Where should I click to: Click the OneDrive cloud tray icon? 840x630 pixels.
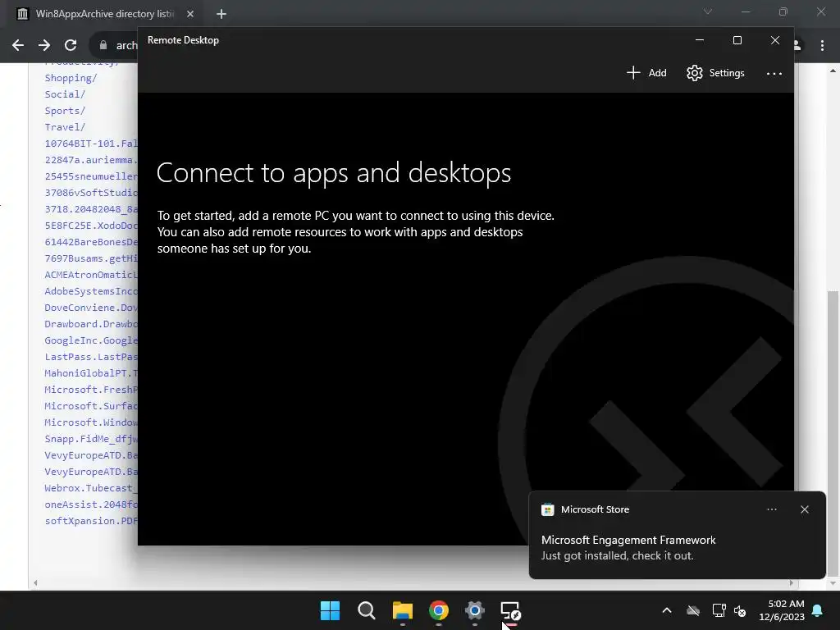(x=693, y=610)
